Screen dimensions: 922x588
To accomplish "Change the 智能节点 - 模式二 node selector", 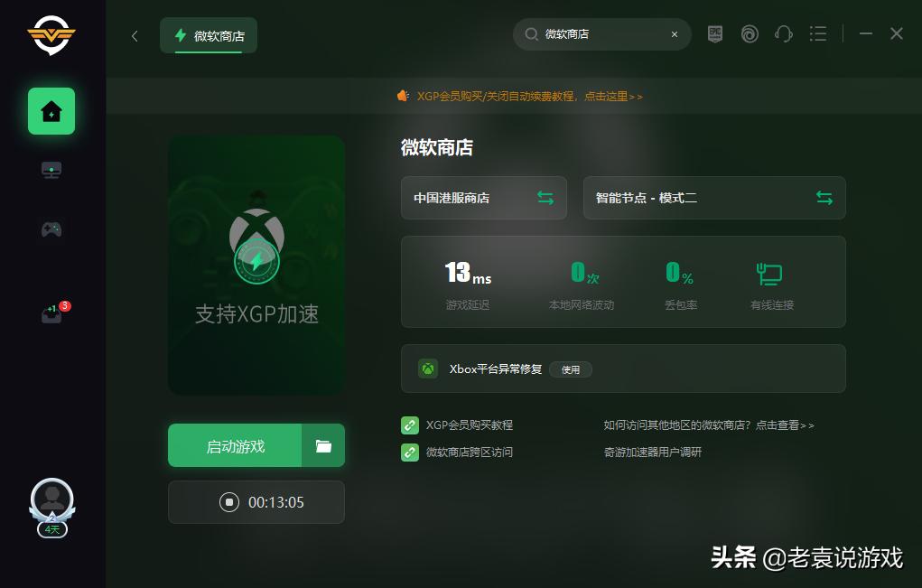I will (x=824, y=198).
